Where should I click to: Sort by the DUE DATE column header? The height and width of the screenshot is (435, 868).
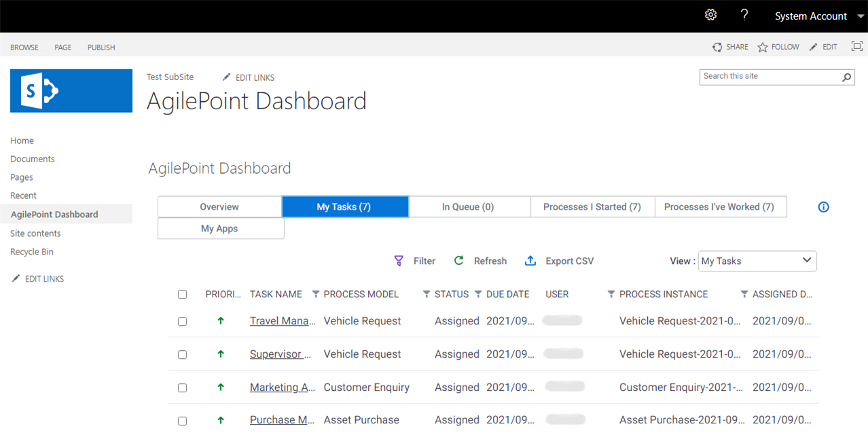coord(507,295)
